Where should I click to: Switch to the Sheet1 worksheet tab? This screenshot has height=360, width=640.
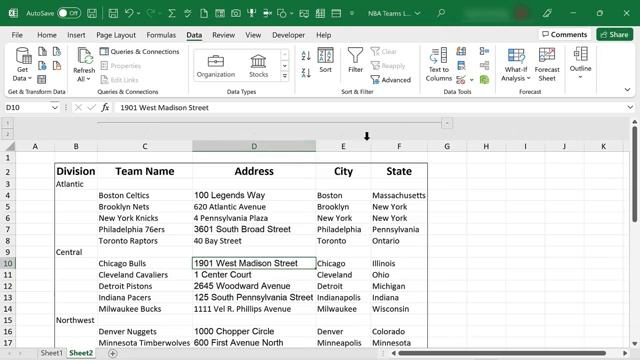point(51,353)
